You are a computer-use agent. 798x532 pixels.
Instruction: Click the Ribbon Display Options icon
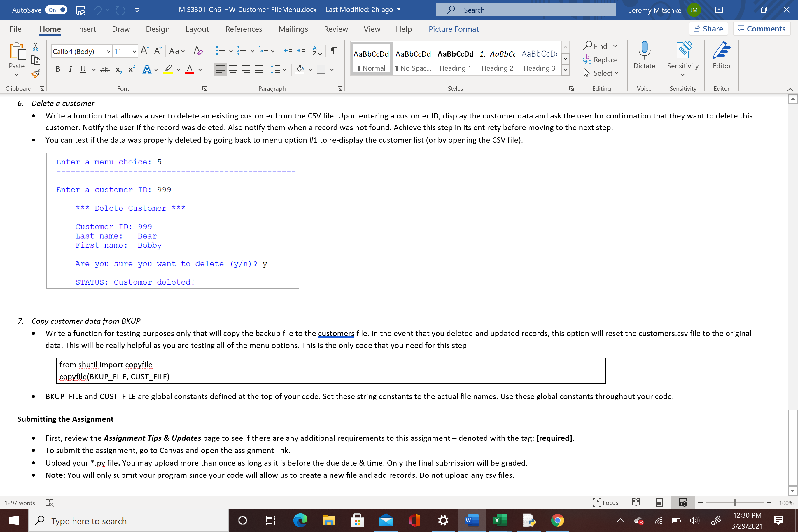(719, 10)
